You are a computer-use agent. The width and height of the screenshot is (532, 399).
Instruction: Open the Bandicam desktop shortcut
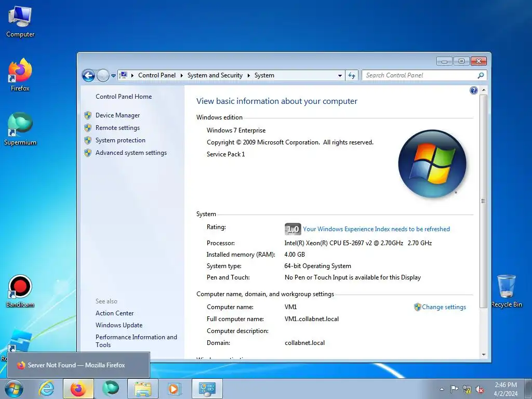tap(20, 291)
